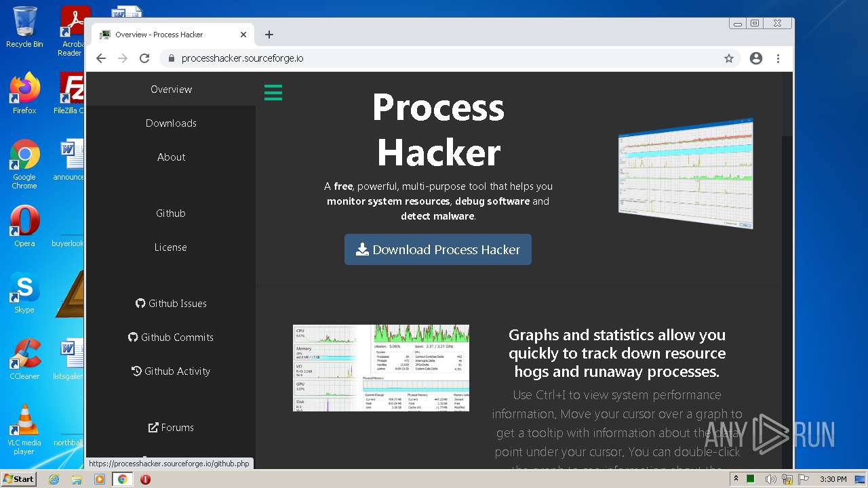Select the FileZilla desktop shortcut

click(69, 94)
